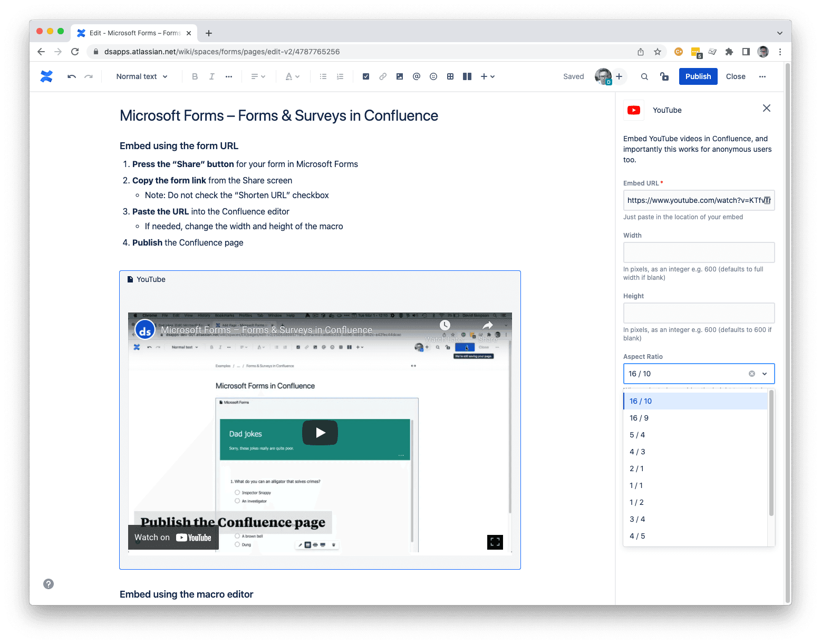Open the text color dropdown
Image resolution: width=821 pixels, height=644 pixels.
[292, 76]
